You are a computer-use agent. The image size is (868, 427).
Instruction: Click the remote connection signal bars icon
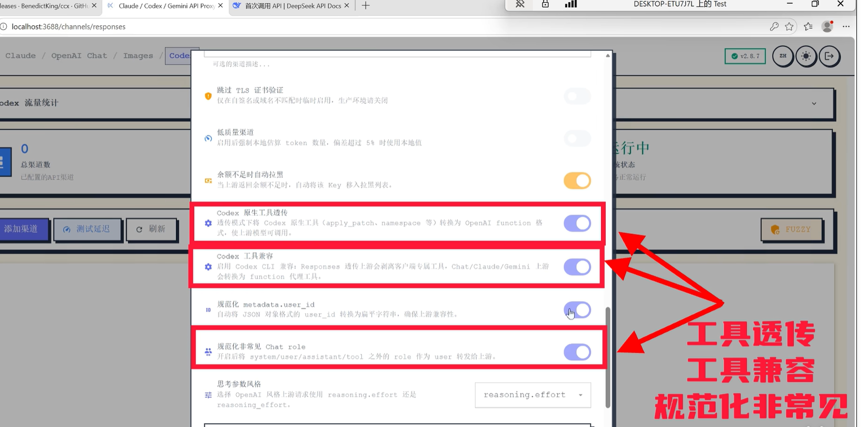coord(570,4)
